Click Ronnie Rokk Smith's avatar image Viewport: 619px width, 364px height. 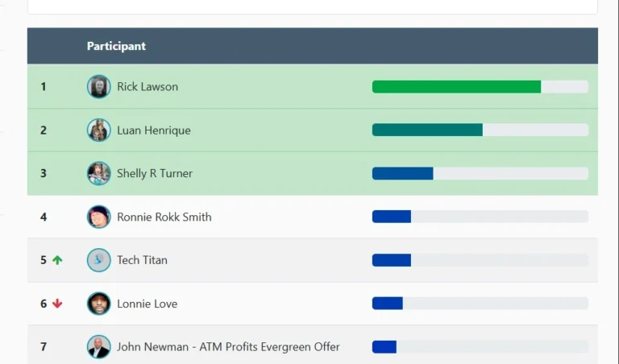pos(98,217)
